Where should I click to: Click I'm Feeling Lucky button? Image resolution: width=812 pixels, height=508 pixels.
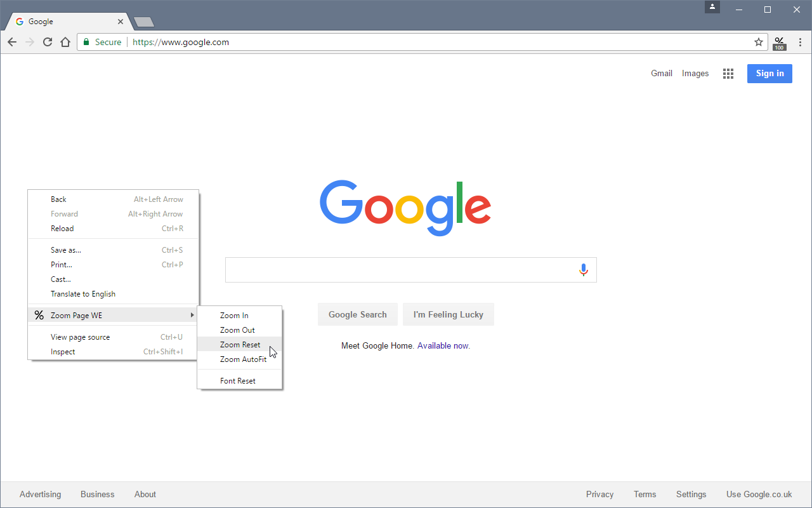pos(449,314)
